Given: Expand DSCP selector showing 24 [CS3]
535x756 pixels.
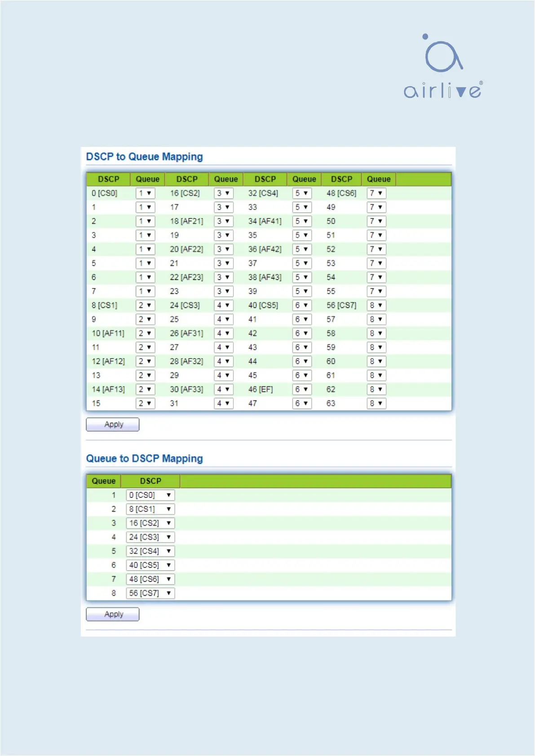Looking at the screenshot, I should pos(150,537).
